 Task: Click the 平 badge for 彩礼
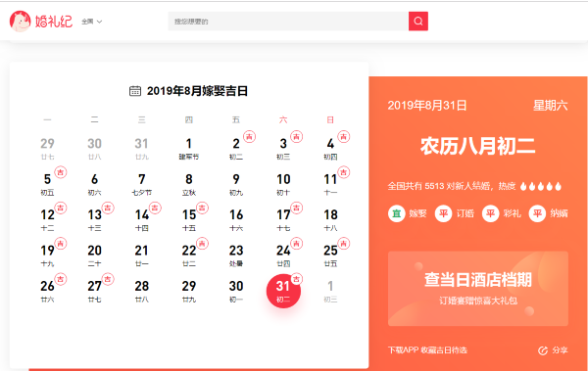coord(491,213)
